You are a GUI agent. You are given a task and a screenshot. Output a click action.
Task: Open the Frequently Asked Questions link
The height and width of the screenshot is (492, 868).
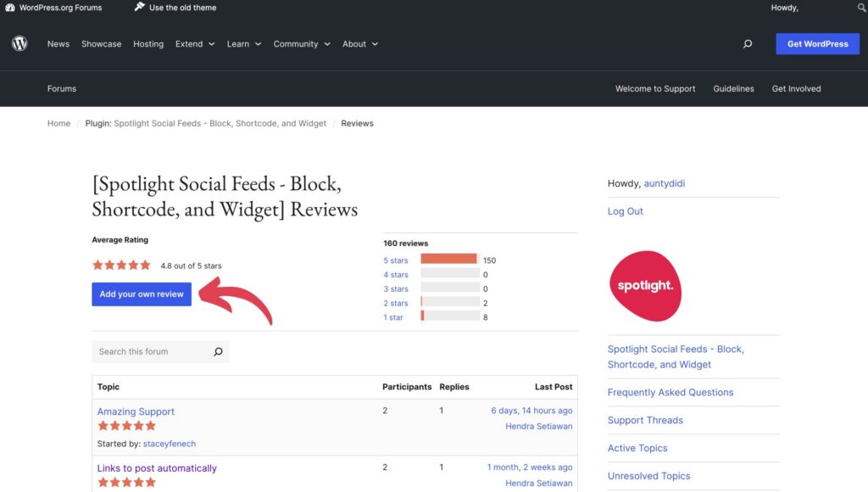click(x=670, y=392)
